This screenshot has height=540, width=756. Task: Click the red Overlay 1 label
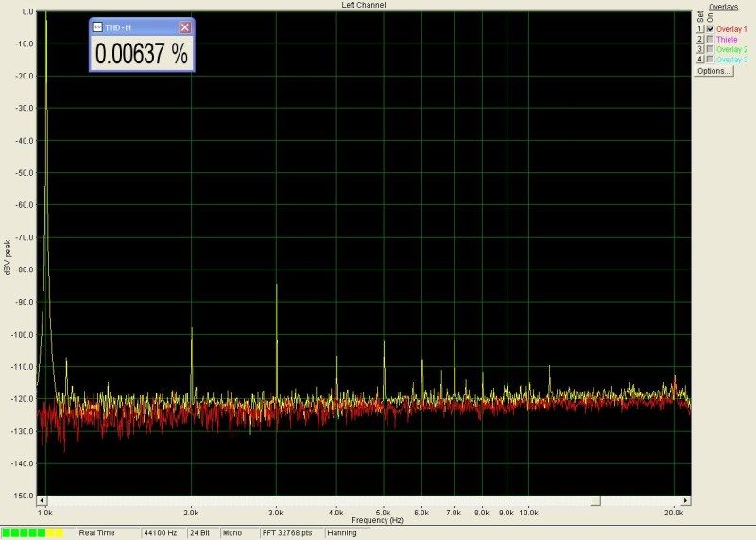click(x=731, y=29)
